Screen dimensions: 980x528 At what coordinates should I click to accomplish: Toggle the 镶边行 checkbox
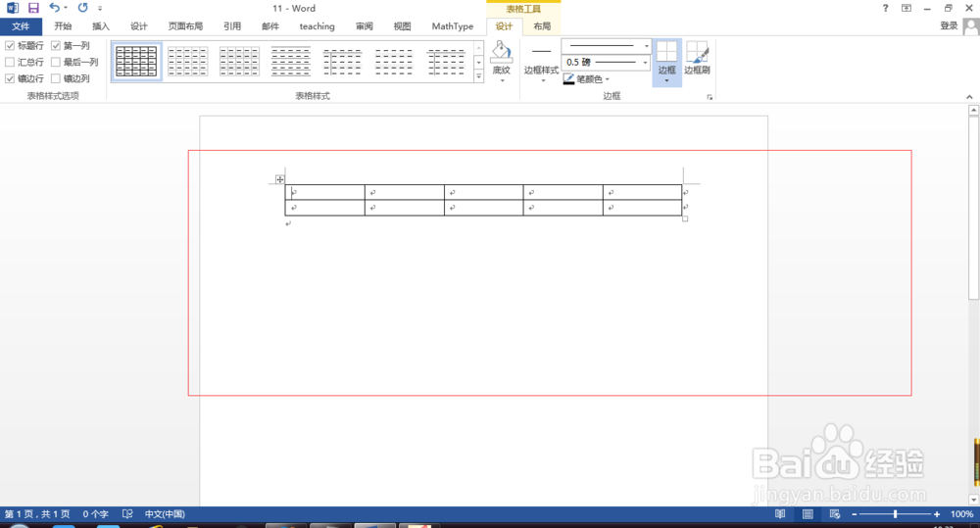tap(10, 78)
